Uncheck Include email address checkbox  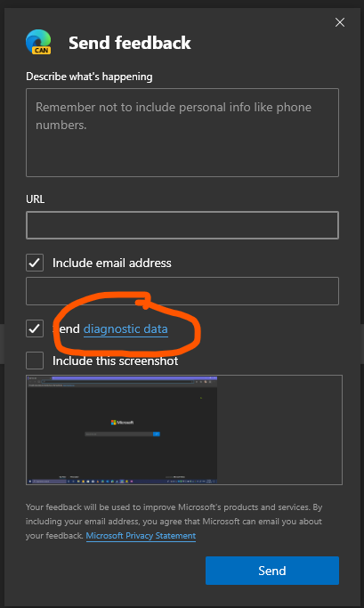(35, 263)
